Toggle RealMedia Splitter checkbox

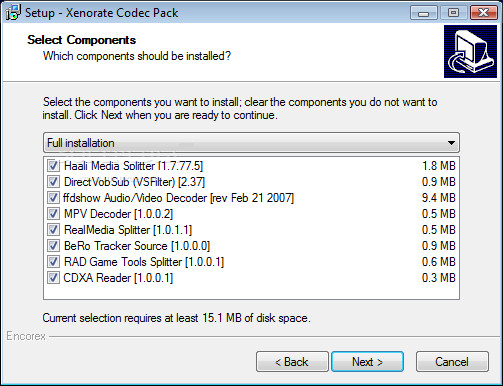(53, 230)
